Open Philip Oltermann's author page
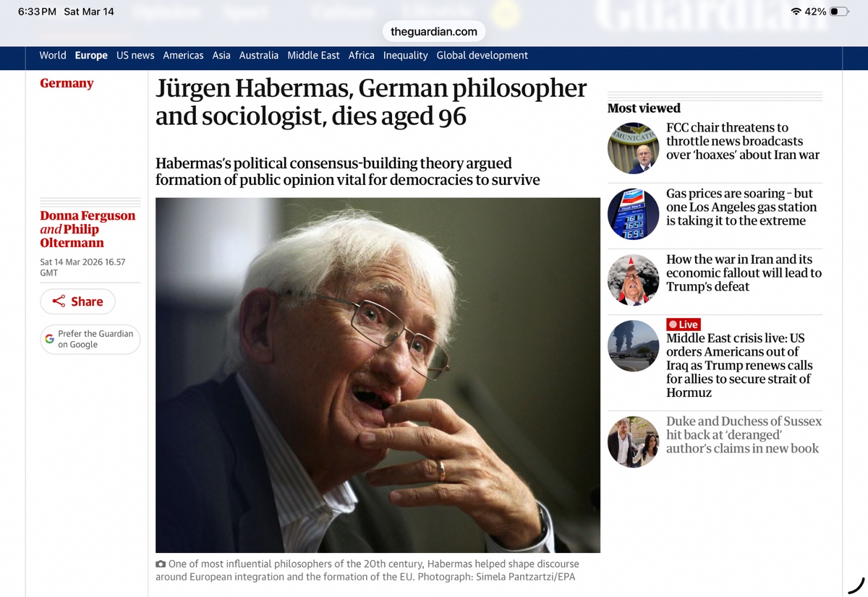This screenshot has height=597, width=868. point(72,236)
